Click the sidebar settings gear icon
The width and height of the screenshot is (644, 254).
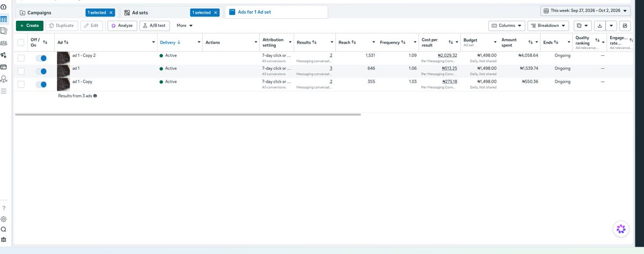click(4, 219)
